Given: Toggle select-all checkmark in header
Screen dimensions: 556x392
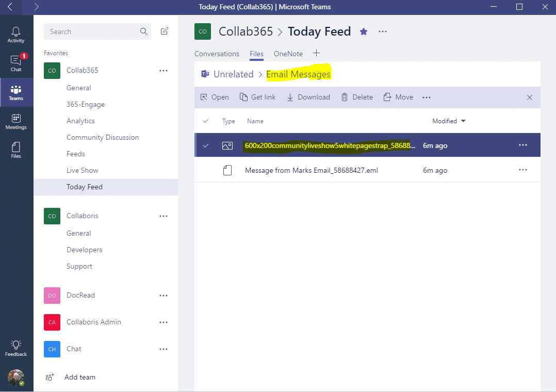Looking at the screenshot, I should tap(206, 121).
